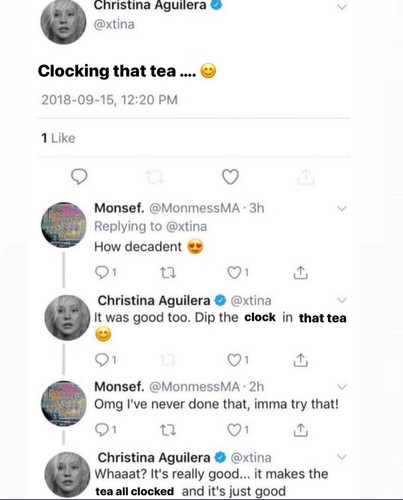Viewport: 403px width, 500px height.
Task: Click reply icon under main tweet
Action: 79,176
